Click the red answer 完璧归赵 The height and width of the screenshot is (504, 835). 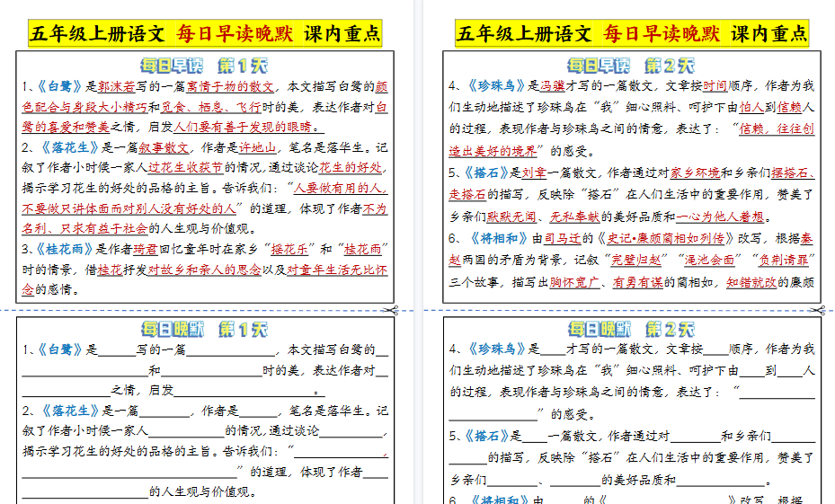point(635,261)
